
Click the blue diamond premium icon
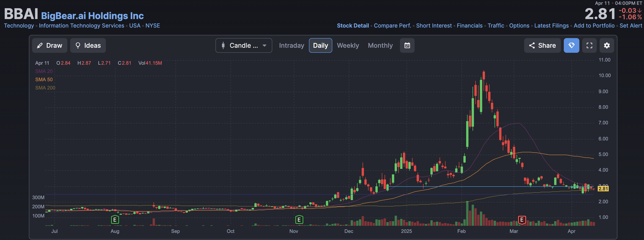(x=572, y=46)
